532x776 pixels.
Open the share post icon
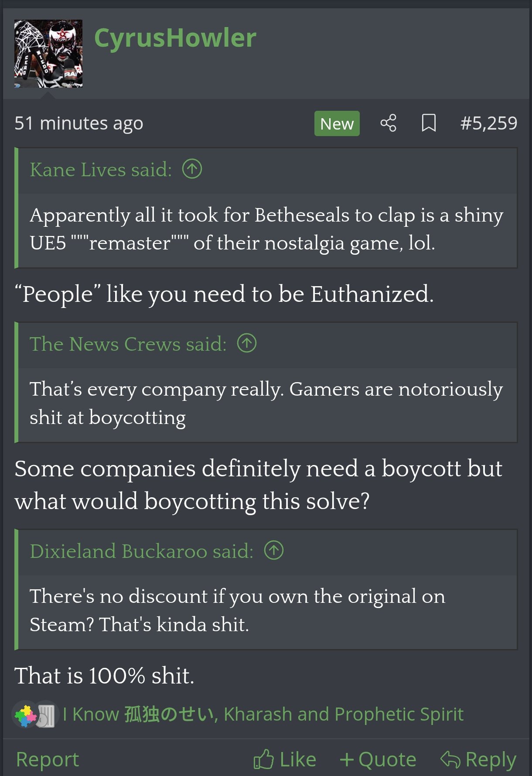pos(388,123)
